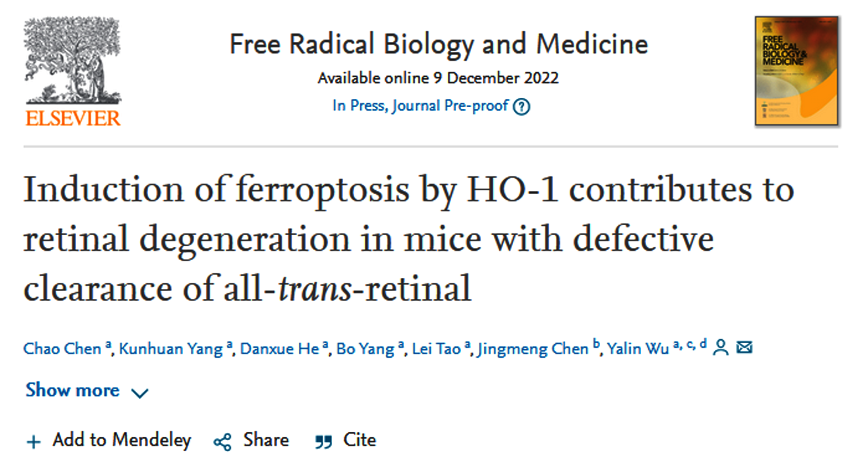Click the plus icon for Add to Mendeley
The image size is (868, 472).
pos(34,441)
